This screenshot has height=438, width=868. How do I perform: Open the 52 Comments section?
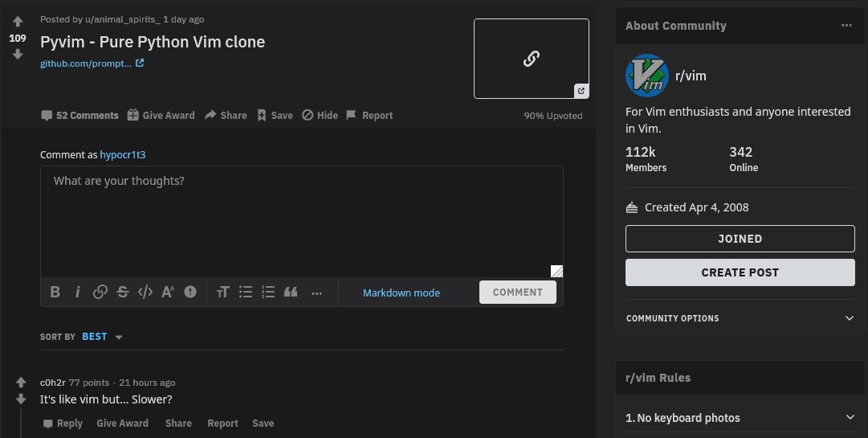[79, 115]
